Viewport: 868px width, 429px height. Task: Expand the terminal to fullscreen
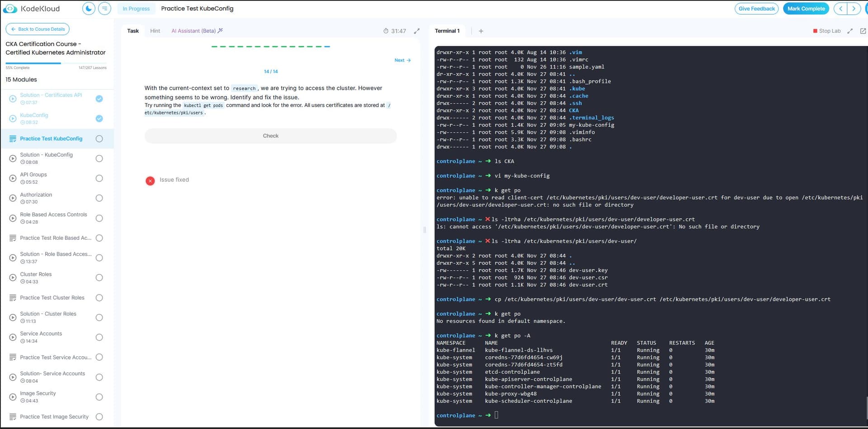pos(850,31)
